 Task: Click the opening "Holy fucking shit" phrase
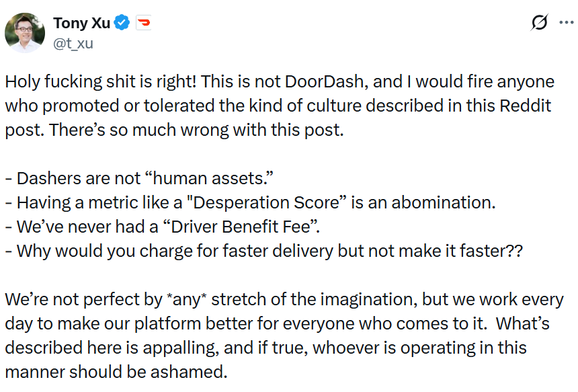click(x=61, y=82)
